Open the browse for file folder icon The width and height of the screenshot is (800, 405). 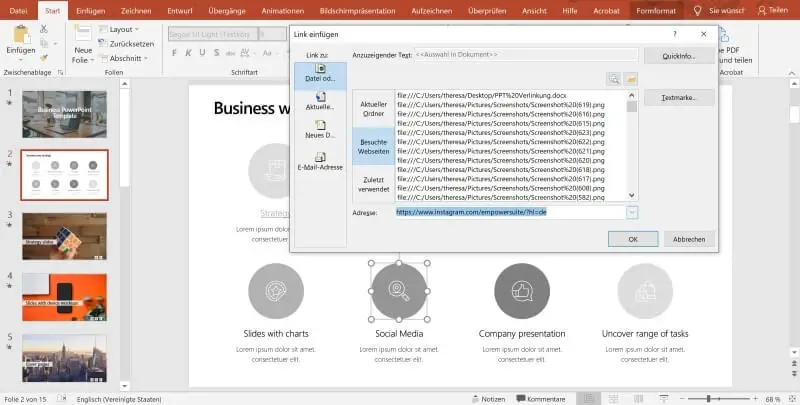click(631, 78)
